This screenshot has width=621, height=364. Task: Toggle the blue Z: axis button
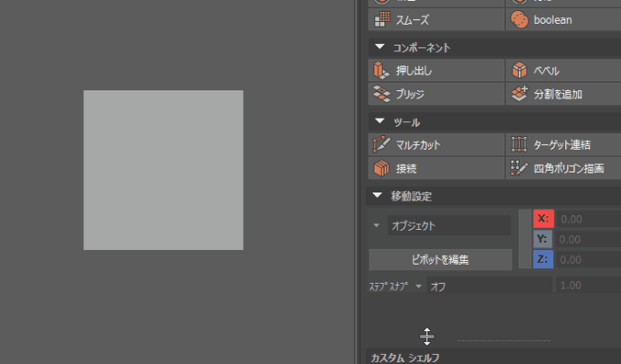pos(543,259)
